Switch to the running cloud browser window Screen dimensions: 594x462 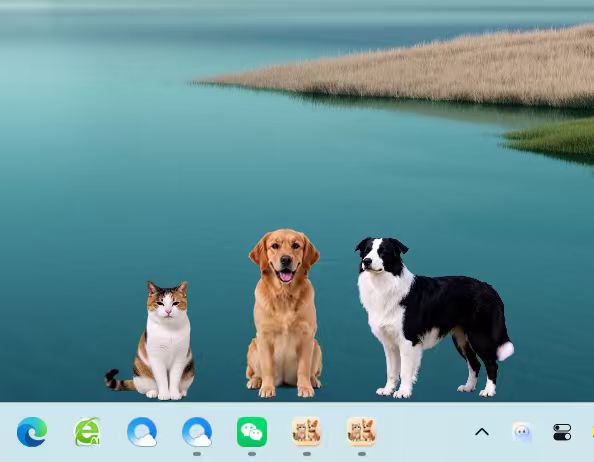coord(197,432)
